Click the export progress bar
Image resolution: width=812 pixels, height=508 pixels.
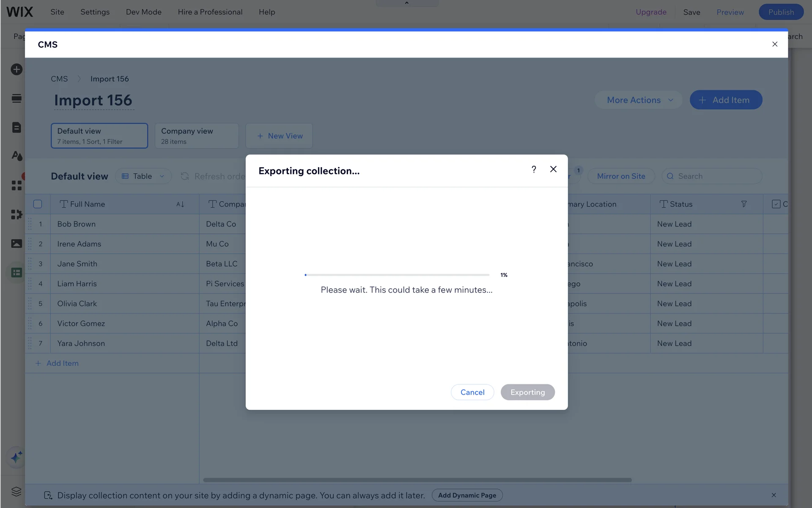[x=397, y=275]
